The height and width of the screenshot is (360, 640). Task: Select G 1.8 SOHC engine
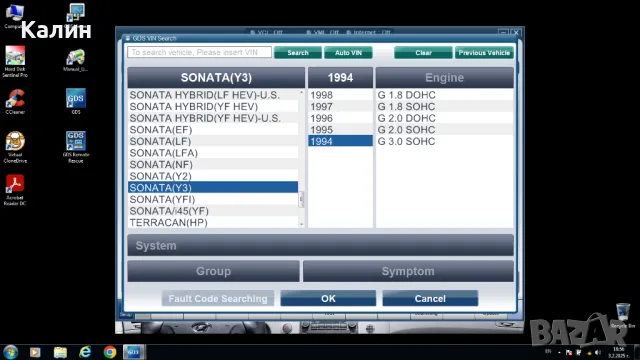tap(444, 107)
